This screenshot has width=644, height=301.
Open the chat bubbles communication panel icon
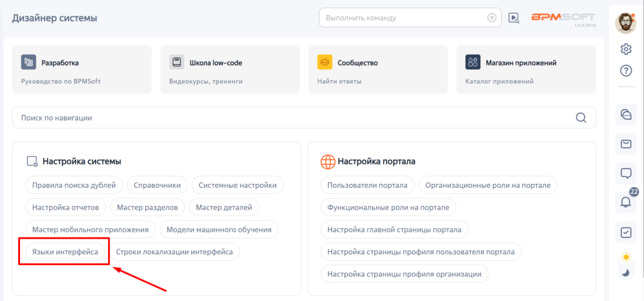[x=626, y=115]
